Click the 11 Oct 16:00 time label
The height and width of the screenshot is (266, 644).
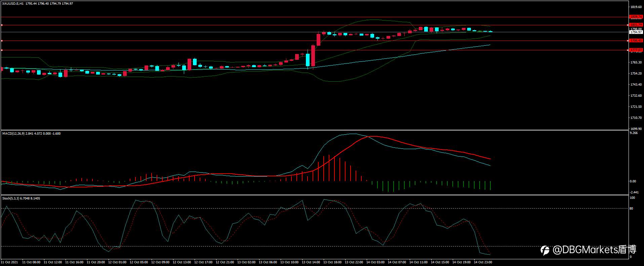click(74, 262)
